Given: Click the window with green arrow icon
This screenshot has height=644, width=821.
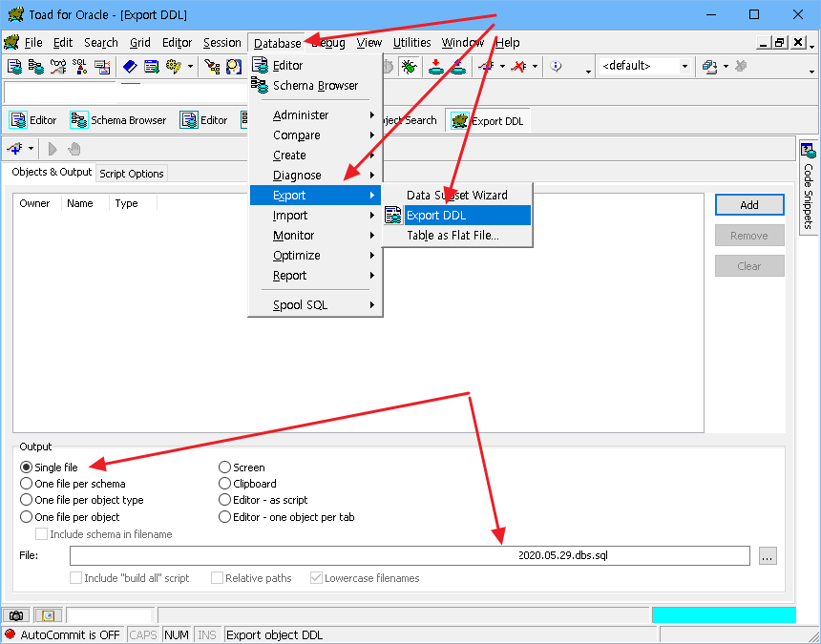Looking at the screenshot, I should pyautogui.click(x=152, y=67).
